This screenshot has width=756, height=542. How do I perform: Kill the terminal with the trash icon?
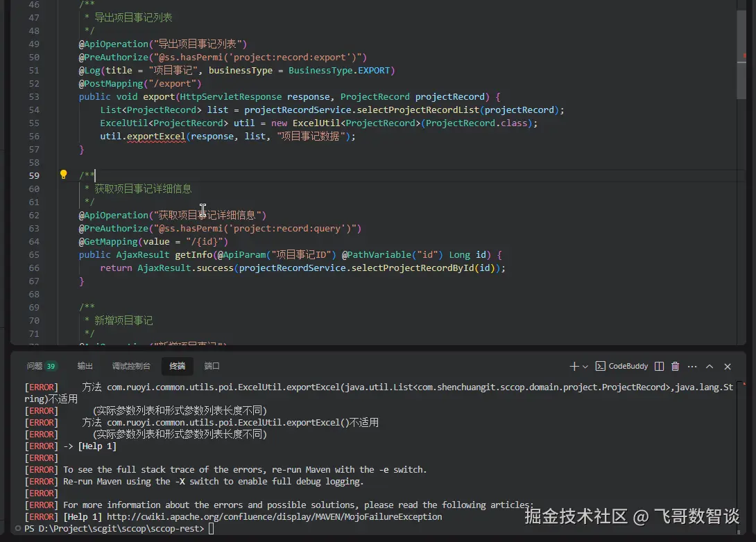coord(675,367)
